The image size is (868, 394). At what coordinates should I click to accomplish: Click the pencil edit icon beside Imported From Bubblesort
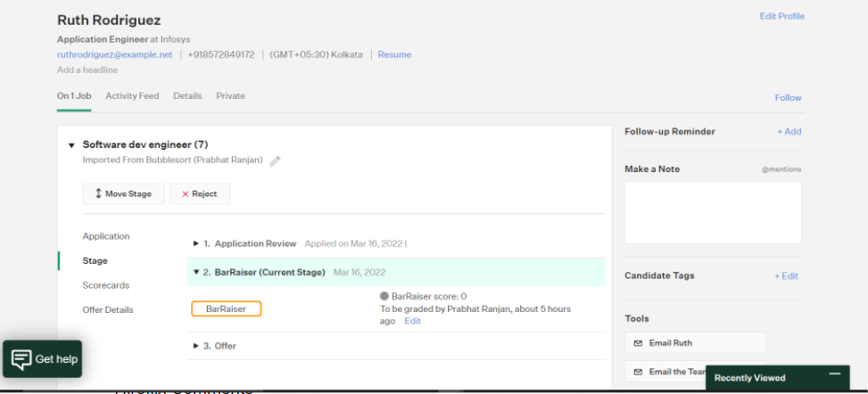click(x=275, y=160)
